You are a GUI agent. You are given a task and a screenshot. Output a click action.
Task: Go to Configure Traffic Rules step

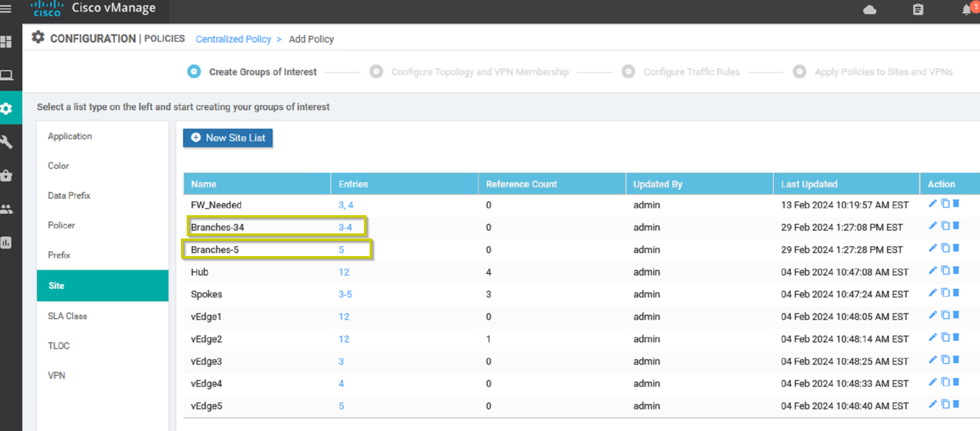tap(681, 72)
